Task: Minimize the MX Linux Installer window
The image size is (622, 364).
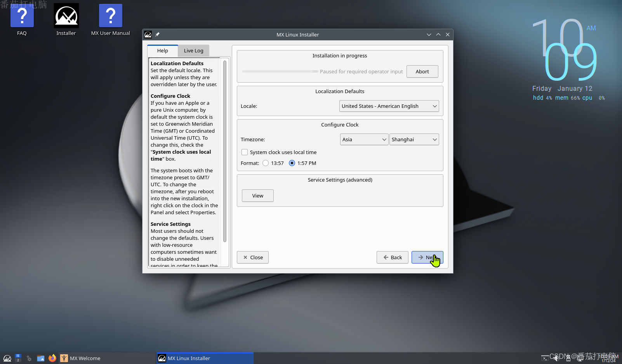Action: [429, 35]
